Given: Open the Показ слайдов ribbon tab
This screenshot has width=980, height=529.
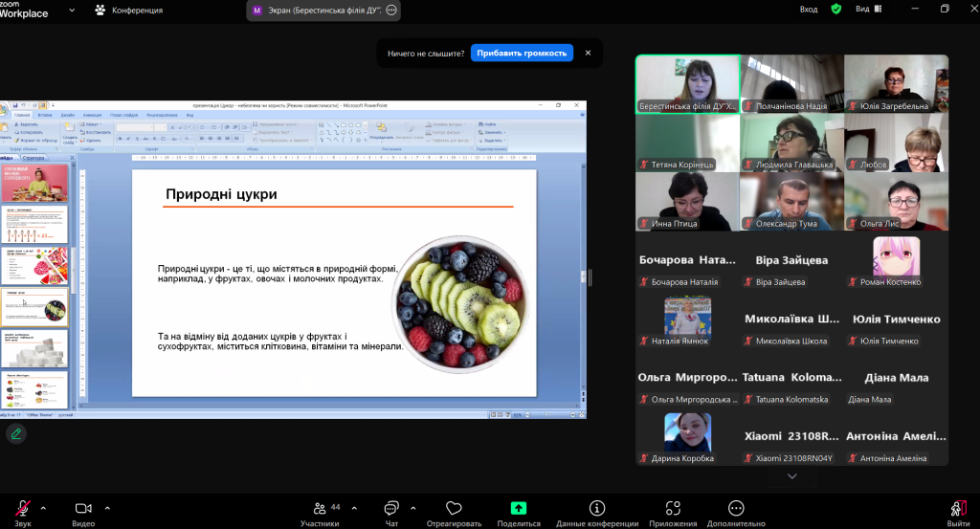Looking at the screenshot, I should click(123, 115).
